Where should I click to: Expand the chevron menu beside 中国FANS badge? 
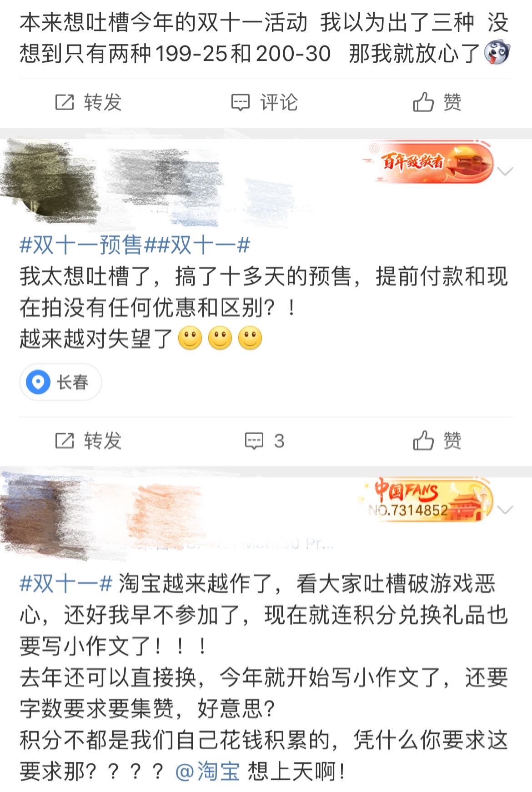click(x=506, y=510)
